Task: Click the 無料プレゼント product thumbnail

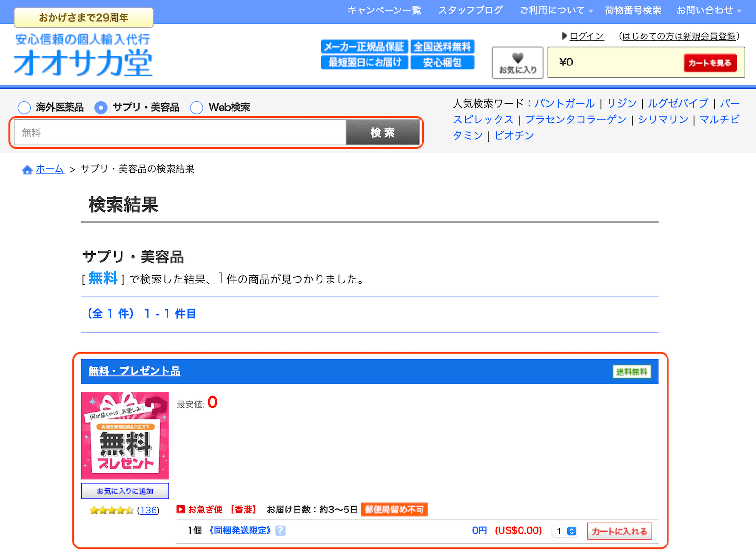Action: click(x=125, y=436)
